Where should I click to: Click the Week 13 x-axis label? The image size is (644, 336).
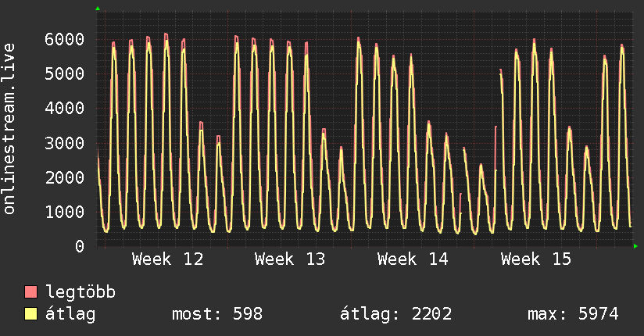[x=290, y=259]
